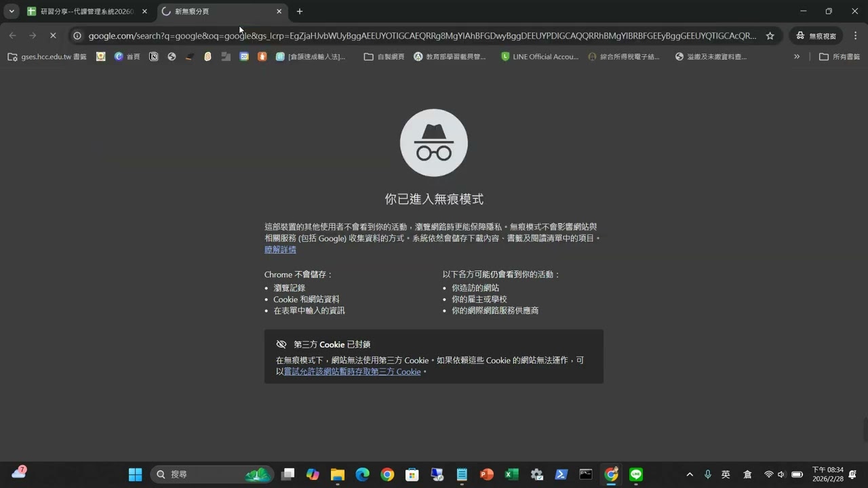Viewport: 868px width, 488px height.
Task: Click the stop loading X button
Action: tap(53, 36)
